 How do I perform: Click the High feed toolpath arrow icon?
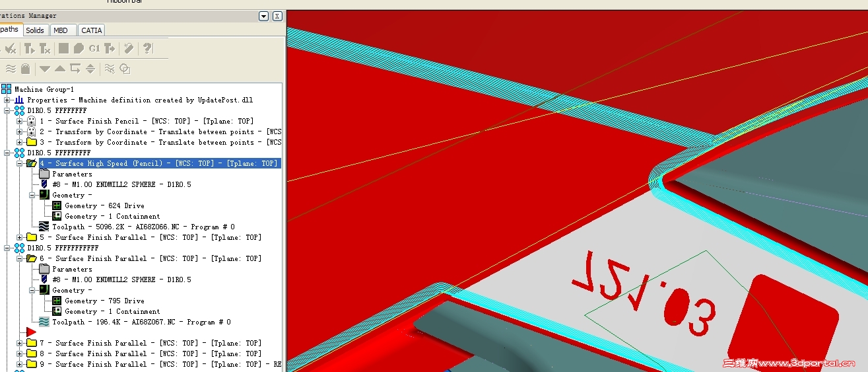(x=110, y=48)
